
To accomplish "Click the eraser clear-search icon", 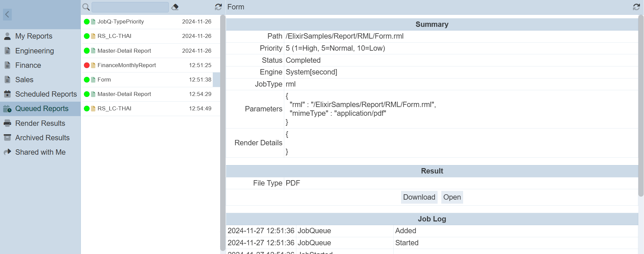I will pyautogui.click(x=175, y=7).
